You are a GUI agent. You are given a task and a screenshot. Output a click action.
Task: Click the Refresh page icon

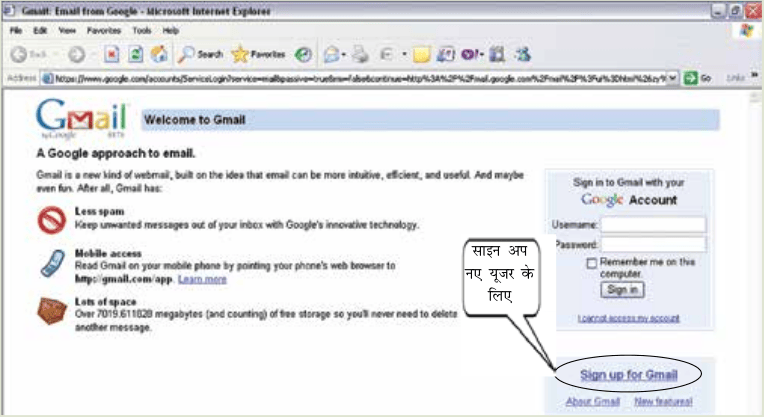(135, 55)
